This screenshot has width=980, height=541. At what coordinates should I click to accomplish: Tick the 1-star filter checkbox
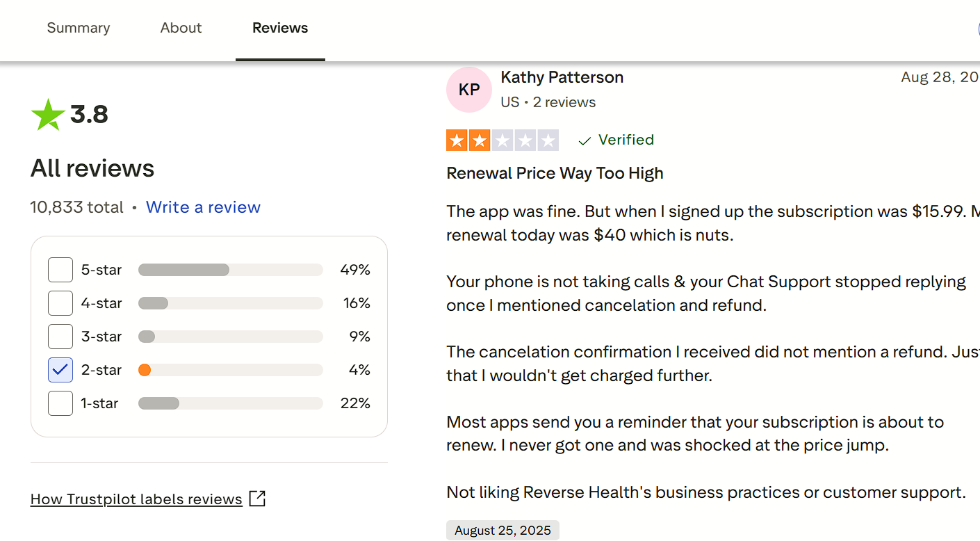[60, 403]
